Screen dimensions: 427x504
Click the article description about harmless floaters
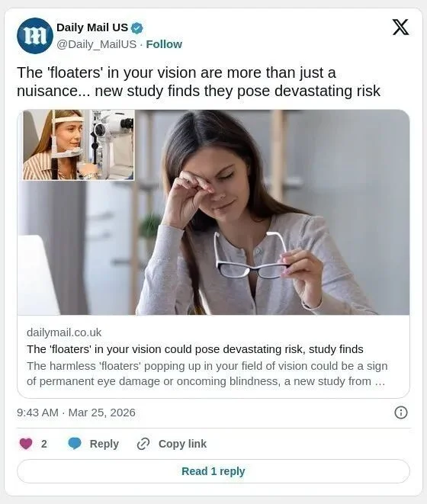pyautogui.click(x=207, y=374)
